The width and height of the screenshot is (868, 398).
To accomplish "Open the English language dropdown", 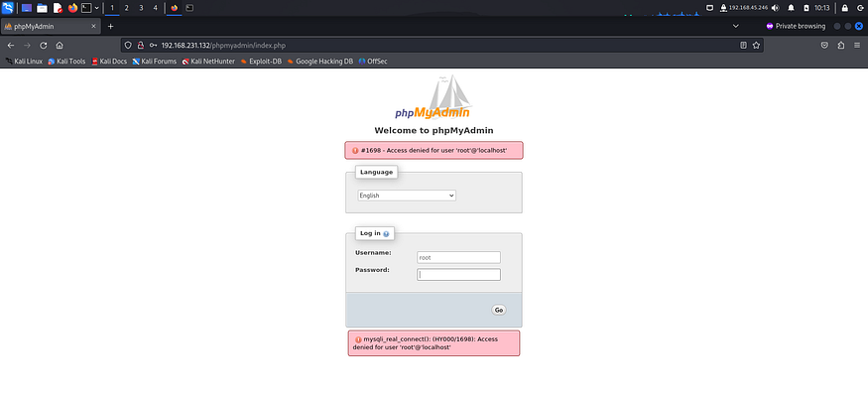I will click(407, 196).
